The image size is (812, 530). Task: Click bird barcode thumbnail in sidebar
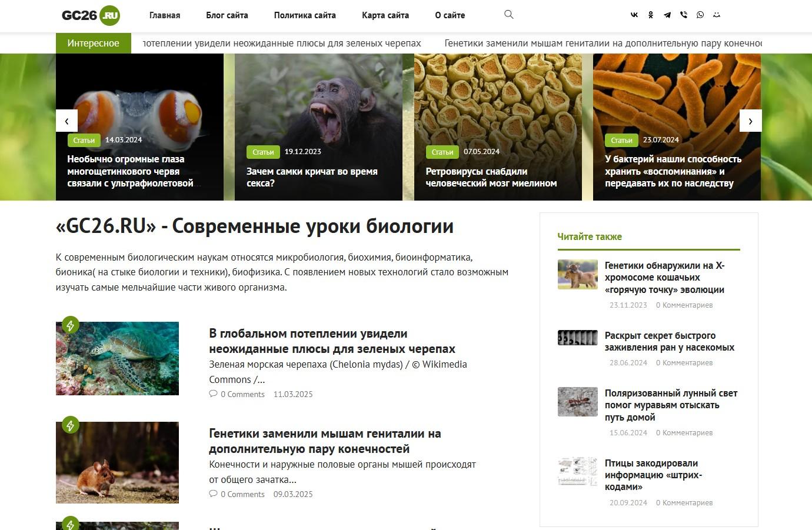(578, 472)
